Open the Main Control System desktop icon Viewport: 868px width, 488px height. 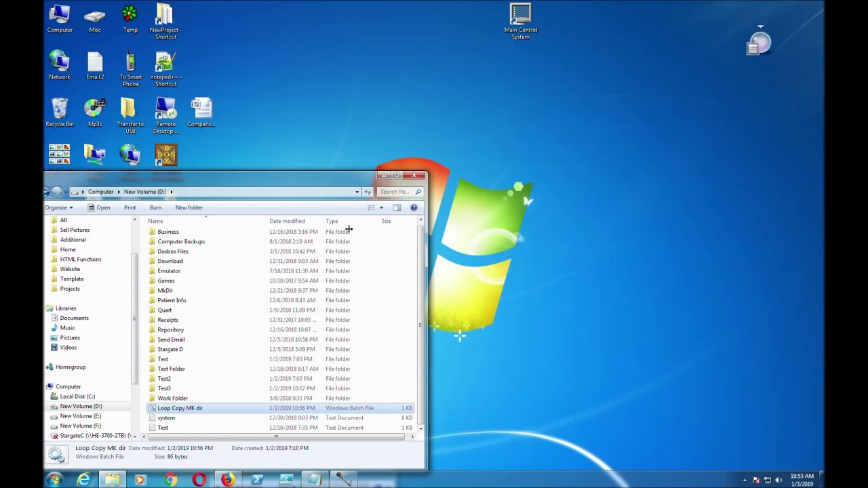(x=521, y=22)
